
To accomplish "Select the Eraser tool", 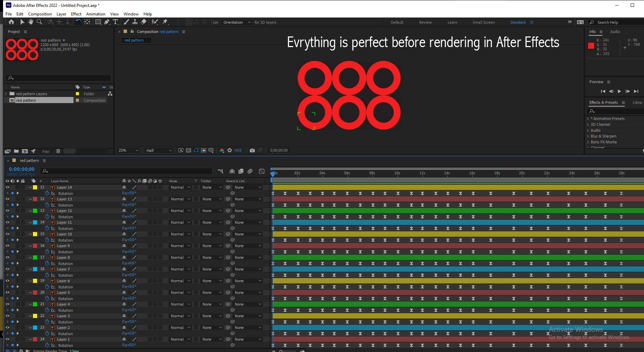I will (144, 22).
